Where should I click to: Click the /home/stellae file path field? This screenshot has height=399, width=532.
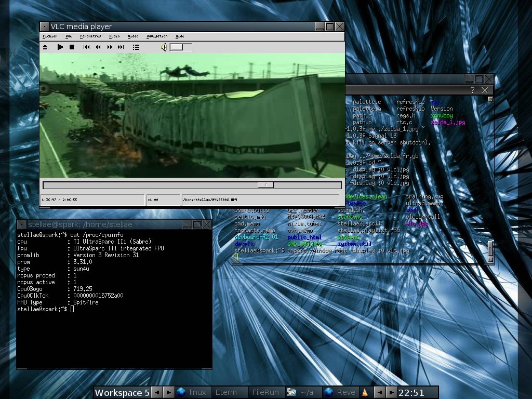(x=260, y=200)
